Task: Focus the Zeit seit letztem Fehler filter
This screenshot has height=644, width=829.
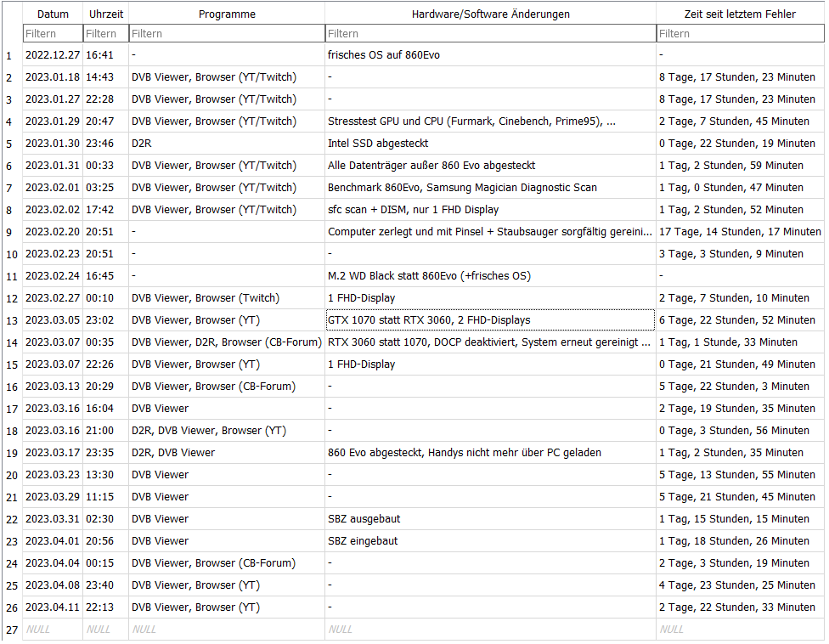Action: (x=740, y=33)
